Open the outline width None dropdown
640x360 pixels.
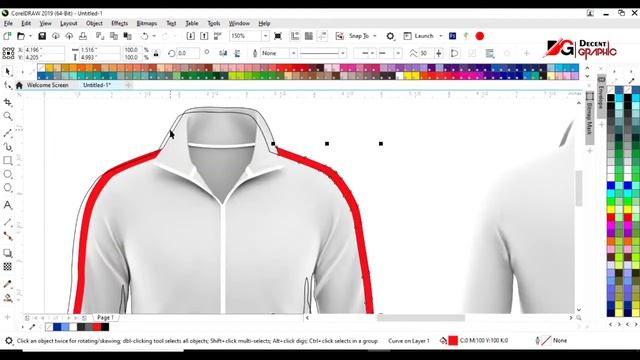293,53
